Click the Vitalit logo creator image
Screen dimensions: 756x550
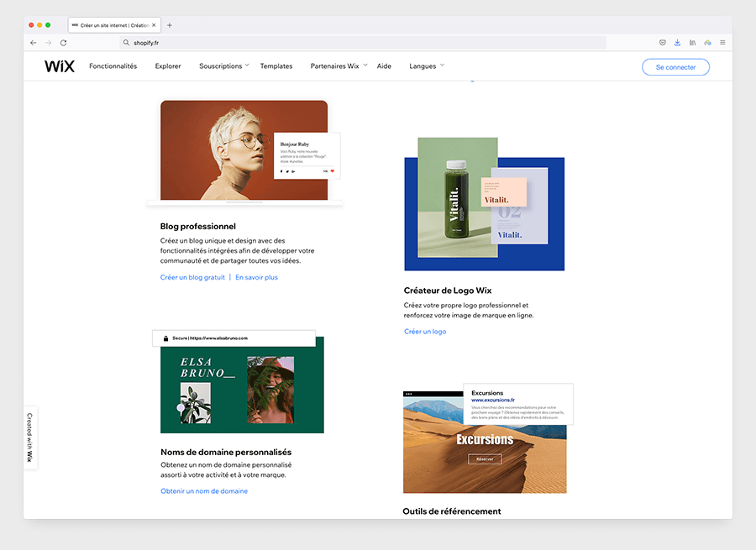click(x=484, y=204)
